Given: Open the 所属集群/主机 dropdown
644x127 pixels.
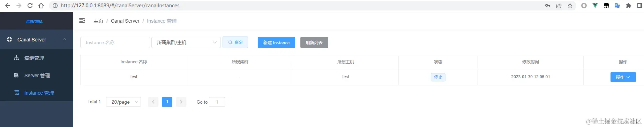Looking at the screenshot, I should [186, 42].
